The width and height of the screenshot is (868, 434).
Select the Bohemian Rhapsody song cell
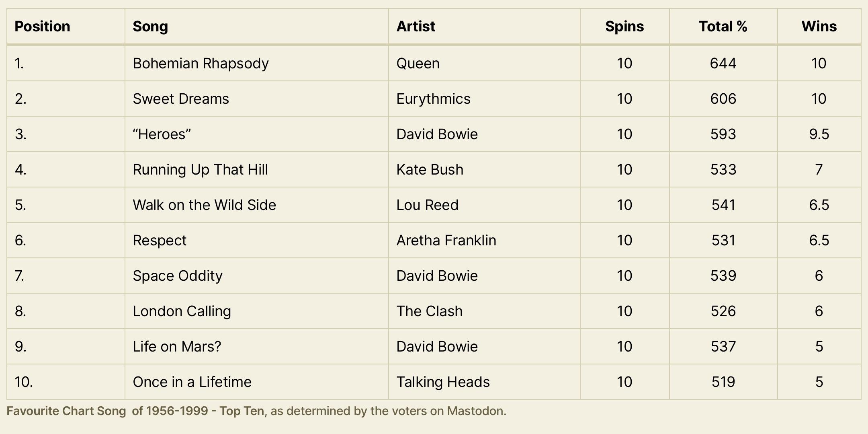point(201,64)
